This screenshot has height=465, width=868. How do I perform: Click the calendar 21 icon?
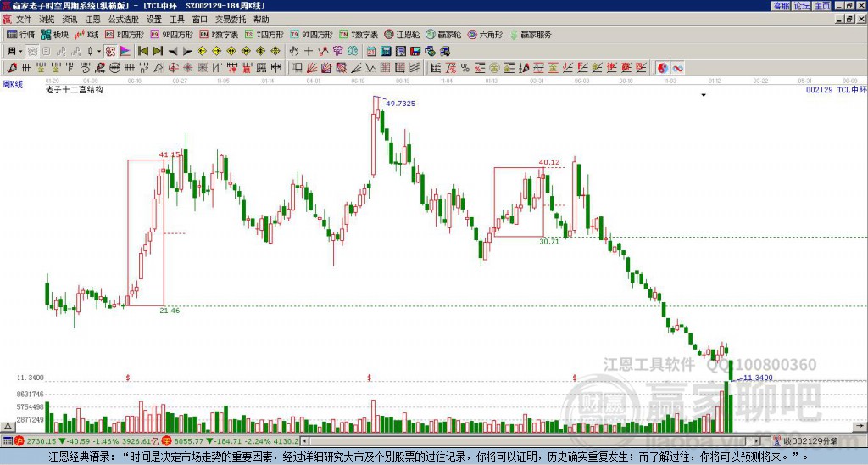371,52
